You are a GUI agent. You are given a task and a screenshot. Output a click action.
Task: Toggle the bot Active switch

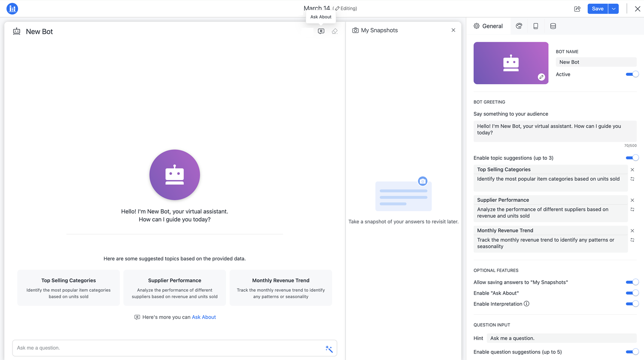coord(632,74)
